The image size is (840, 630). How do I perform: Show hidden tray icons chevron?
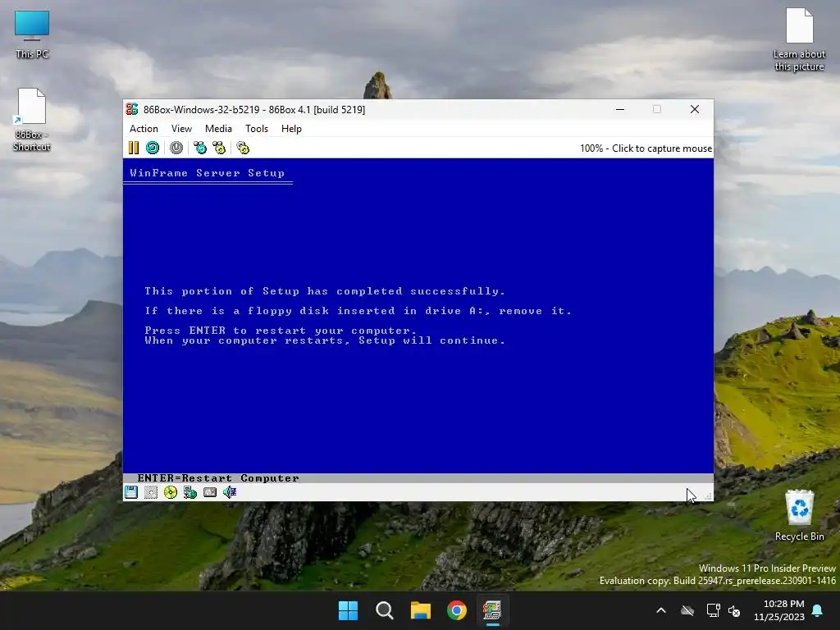click(x=661, y=610)
